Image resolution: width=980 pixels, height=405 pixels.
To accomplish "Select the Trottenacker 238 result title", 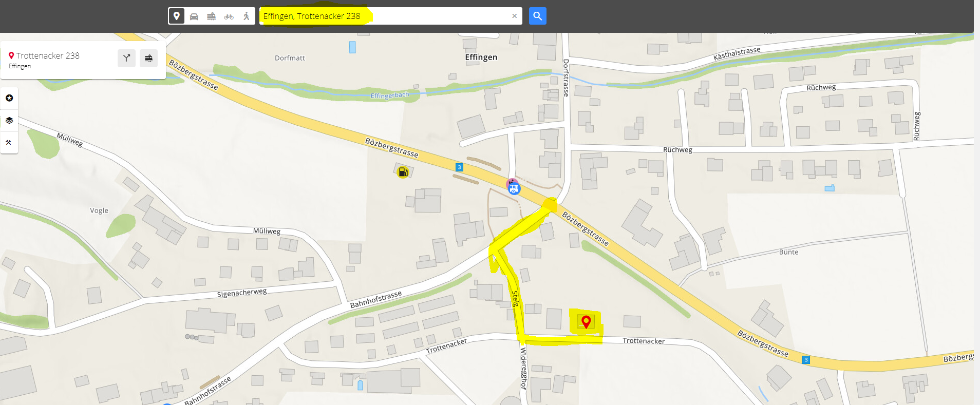I will click(x=48, y=55).
